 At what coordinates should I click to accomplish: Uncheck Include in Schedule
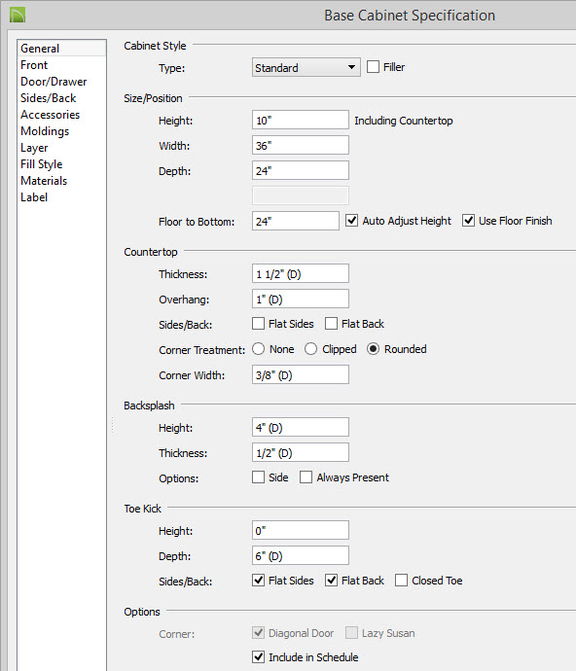coord(258,657)
